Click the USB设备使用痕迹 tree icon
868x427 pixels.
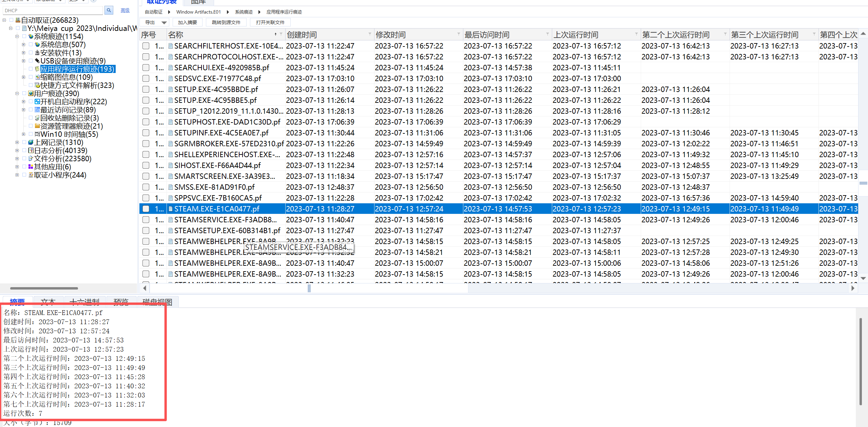click(x=37, y=61)
